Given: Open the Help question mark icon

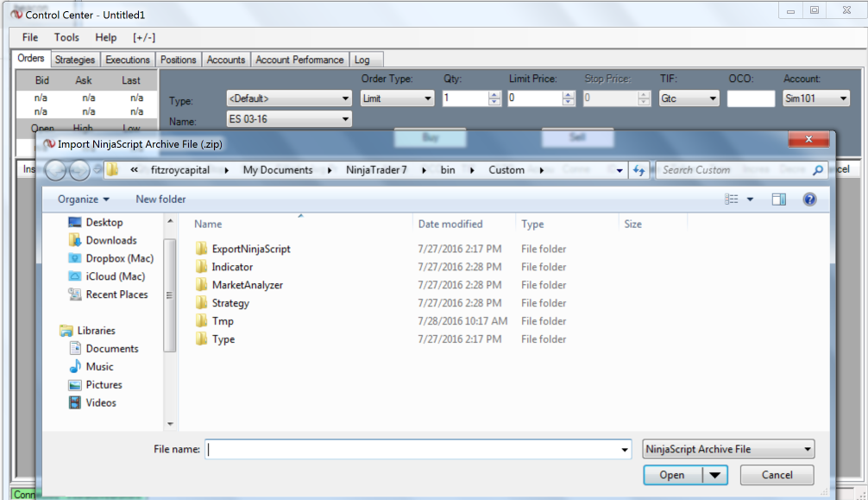Looking at the screenshot, I should click(809, 199).
